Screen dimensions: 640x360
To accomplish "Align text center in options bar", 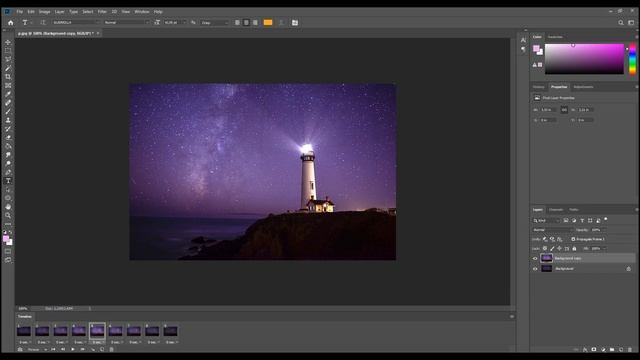I will 246,22.
